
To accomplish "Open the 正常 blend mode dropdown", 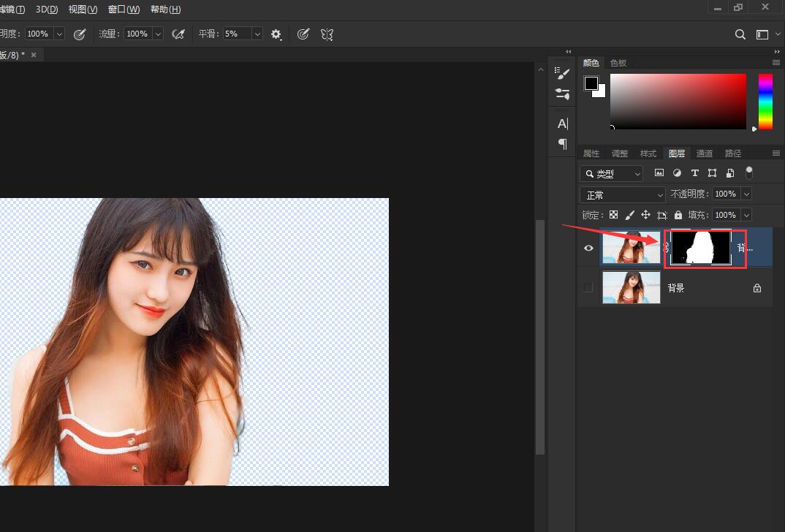I will pos(622,194).
